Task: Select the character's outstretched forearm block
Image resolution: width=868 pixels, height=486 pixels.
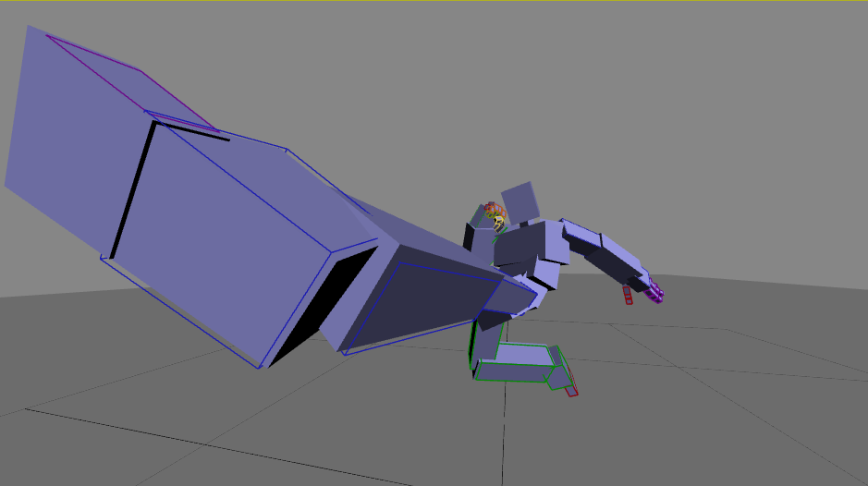Action: [619, 259]
